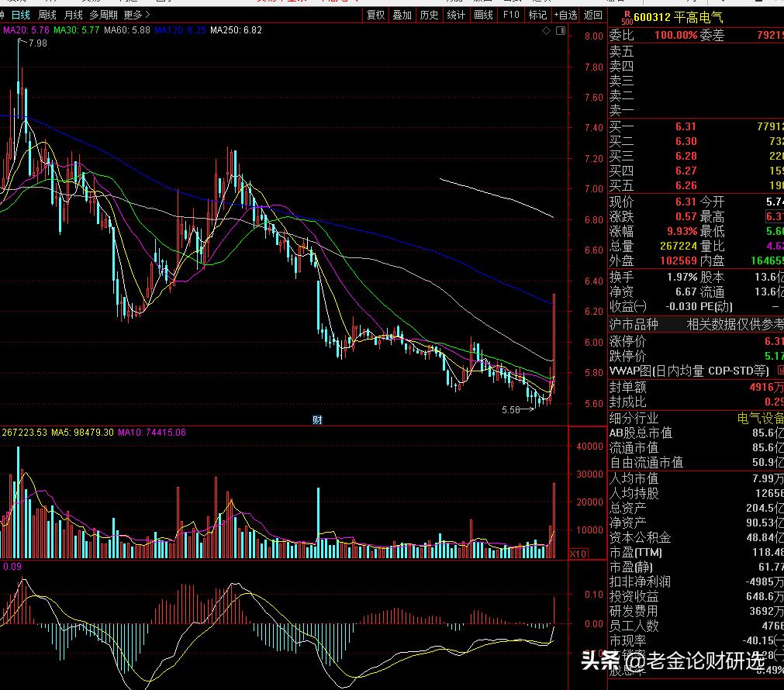Image resolution: width=784 pixels, height=690 pixels.
Task: Select the 买四 6.27 bid row
Action: 696,171
